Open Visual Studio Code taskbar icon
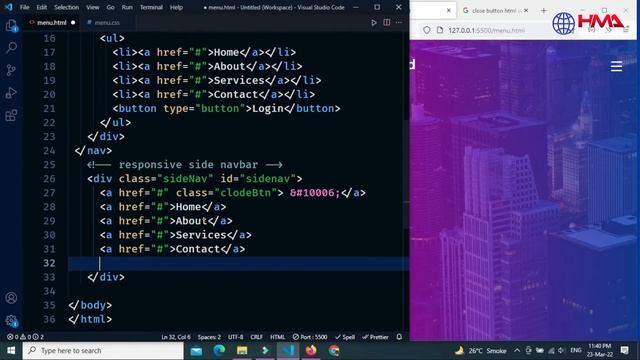The height and width of the screenshot is (360, 640). click(x=288, y=351)
